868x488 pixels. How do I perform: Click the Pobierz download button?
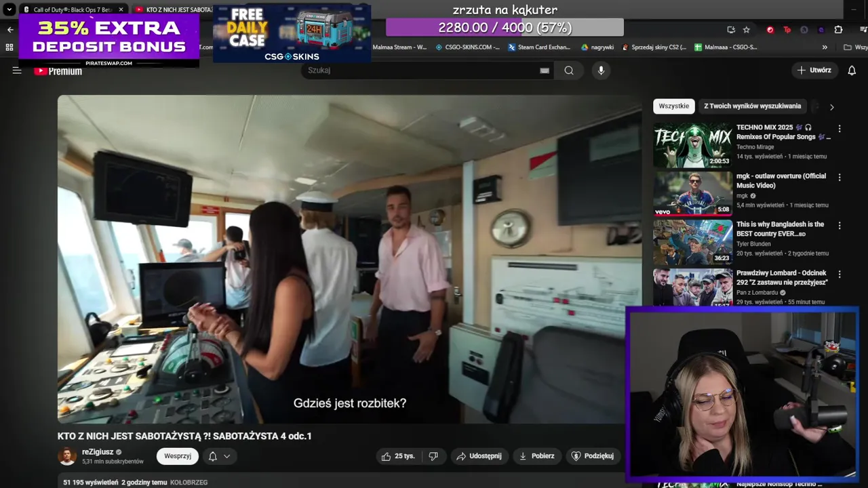[x=536, y=456]
